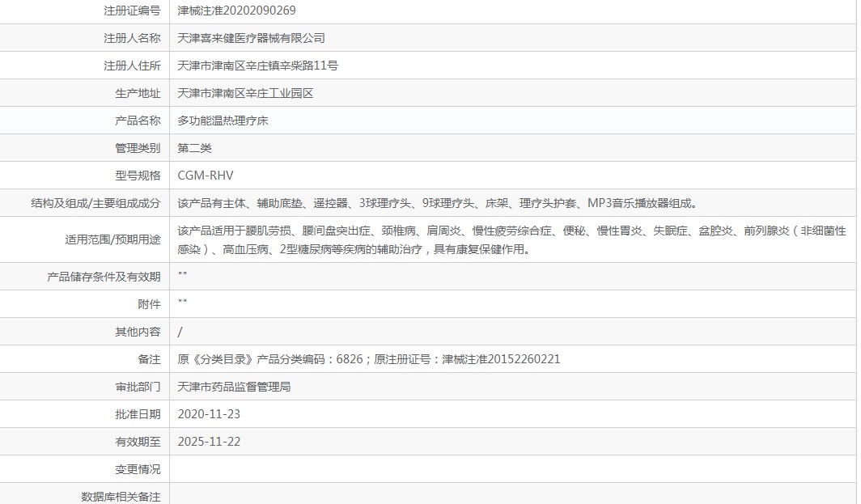Select registration number 津械注准20202090269
The image size is (861, 504).
point(236,11)
